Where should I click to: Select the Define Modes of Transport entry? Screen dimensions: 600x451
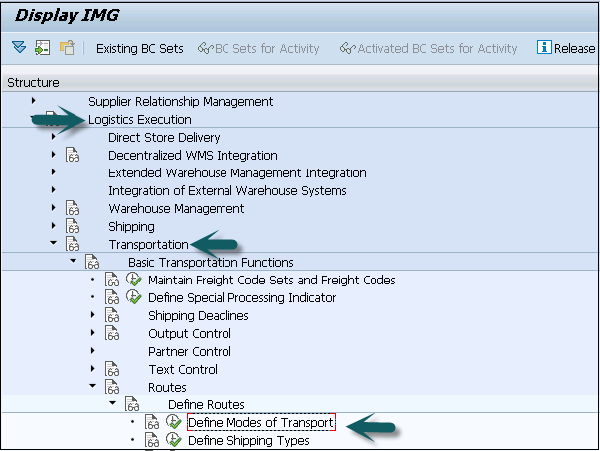[x=261, y=423]
